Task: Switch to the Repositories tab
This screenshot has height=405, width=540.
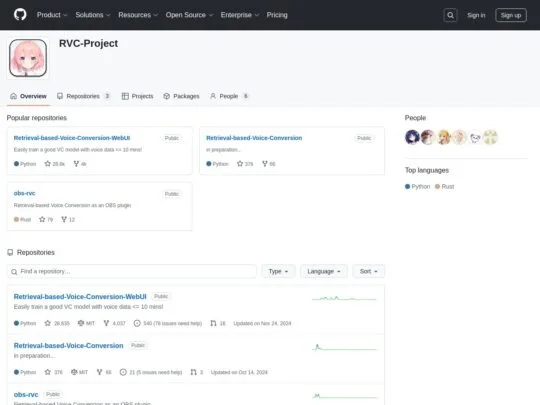Action: coord(83,96)
